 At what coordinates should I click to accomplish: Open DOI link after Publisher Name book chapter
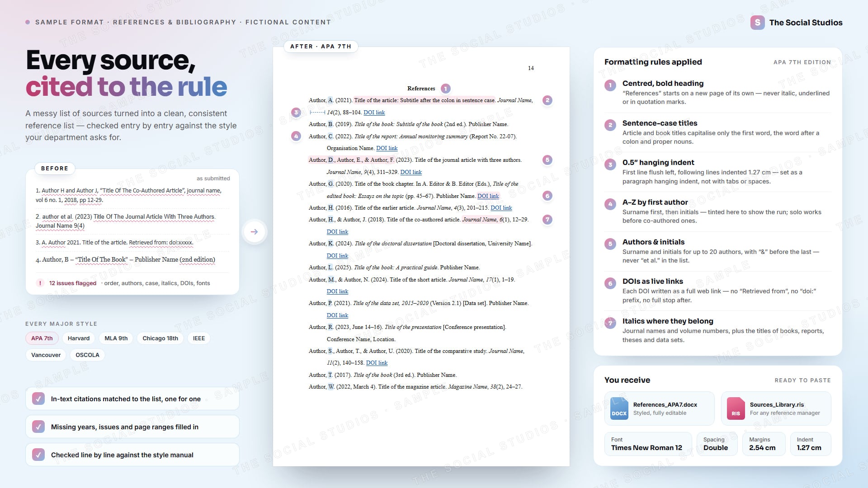pos(488,196)
